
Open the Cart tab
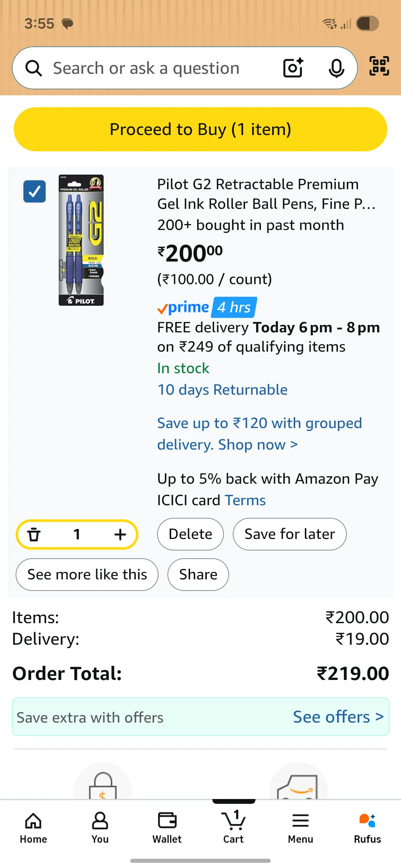click(x=234, y=828)
